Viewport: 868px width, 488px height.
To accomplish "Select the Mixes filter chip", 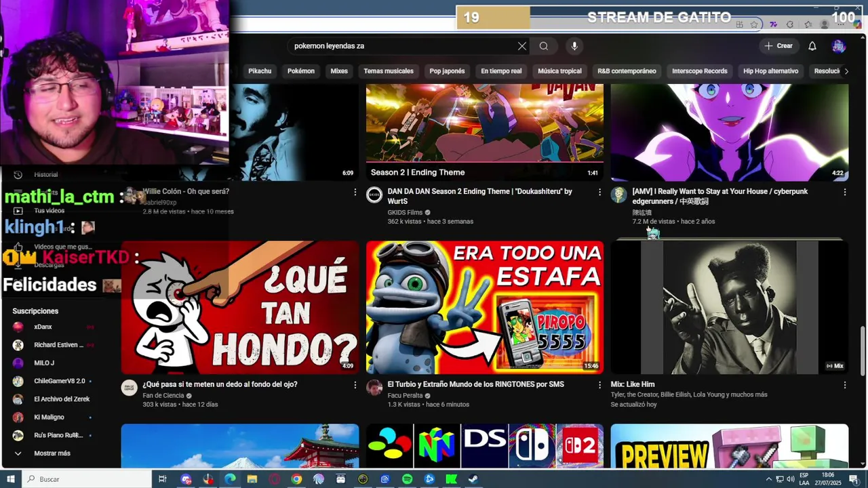I will (x=339, y=71).
